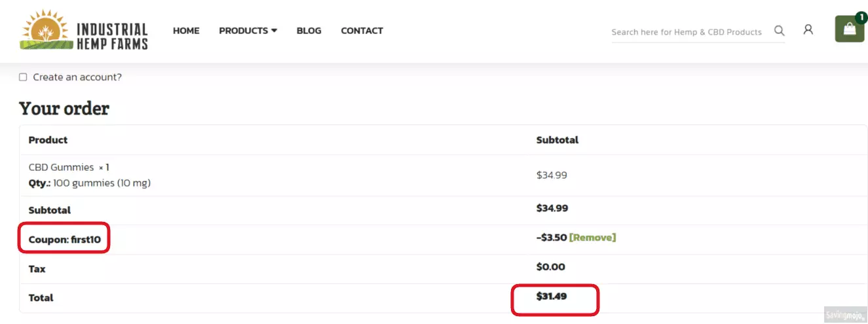Viewport: 868px width, 324px height.
Task: Click the Products menu label
Action: pyautogui.click(x=243, y=31)
